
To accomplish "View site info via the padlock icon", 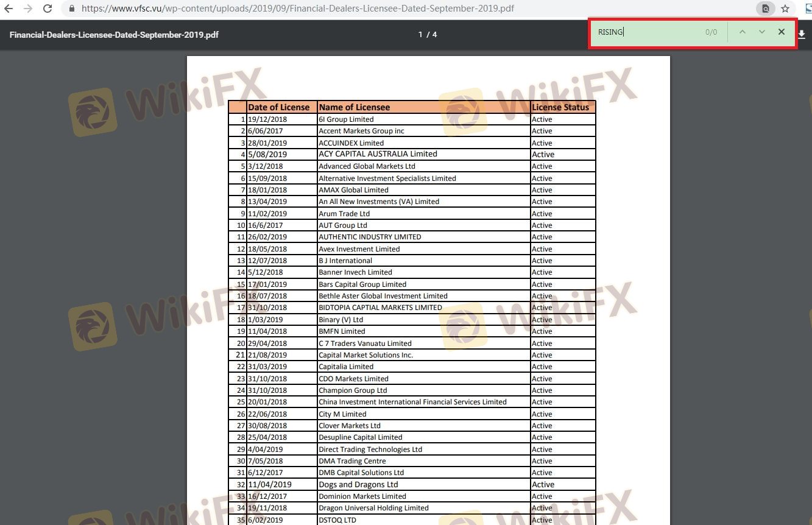I will pos(72,9).
